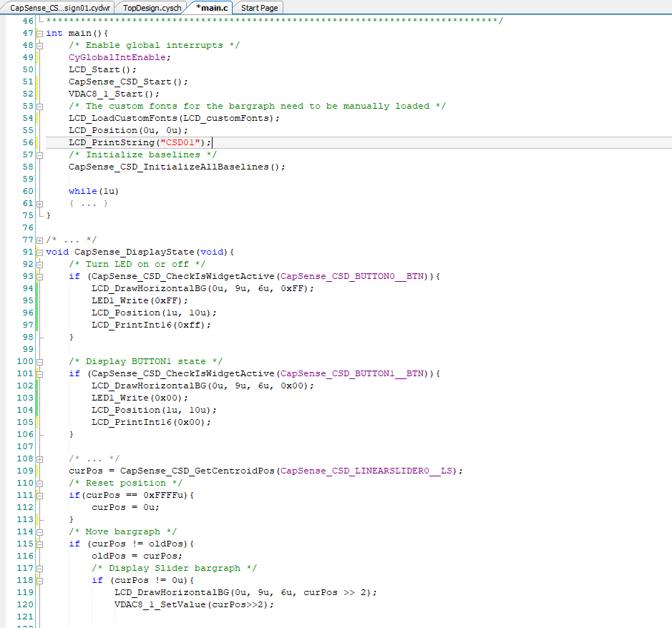Collapse the CapSense_DisplayState function fold
Screen dimensions: 672x628
(x=41, y=251)
